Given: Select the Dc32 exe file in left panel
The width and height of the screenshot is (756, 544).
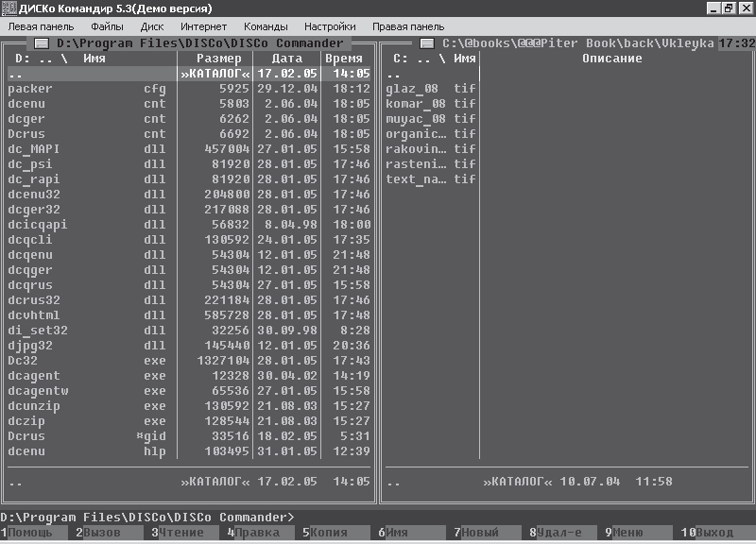Looking at the screenshot, I should (x=85, y=361).
